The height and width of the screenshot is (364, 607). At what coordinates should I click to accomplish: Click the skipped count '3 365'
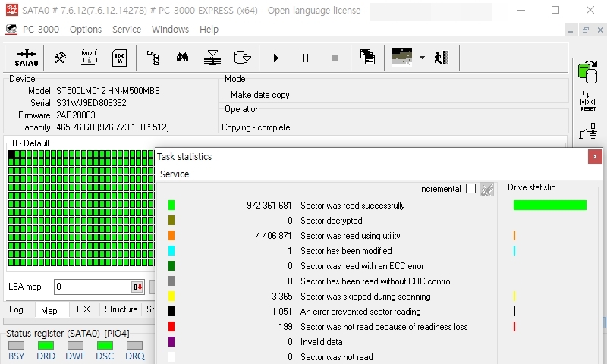(282, 297)
